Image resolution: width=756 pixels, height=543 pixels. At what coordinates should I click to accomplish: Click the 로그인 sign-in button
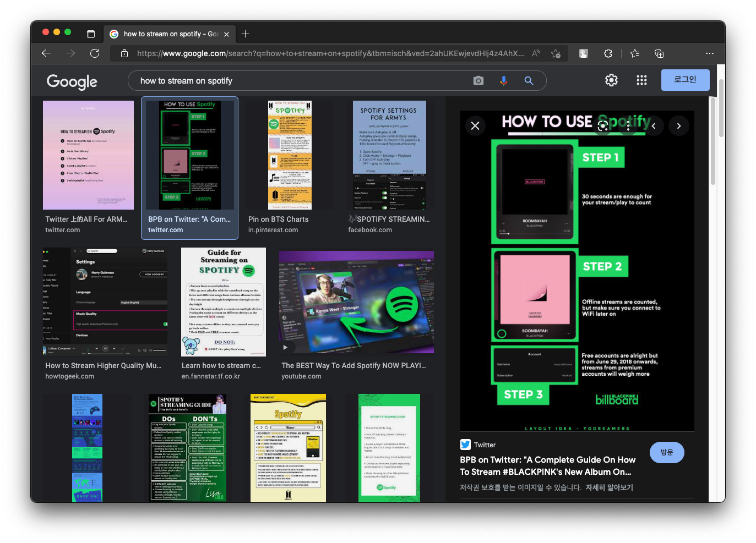pos(685,80)
